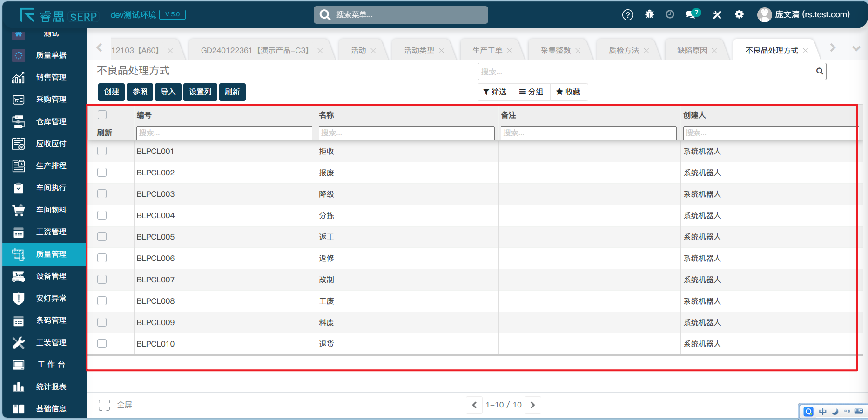Screen dimensions: 868x420
Task: Click the 名称 column search field
Action: pos(406,133)
